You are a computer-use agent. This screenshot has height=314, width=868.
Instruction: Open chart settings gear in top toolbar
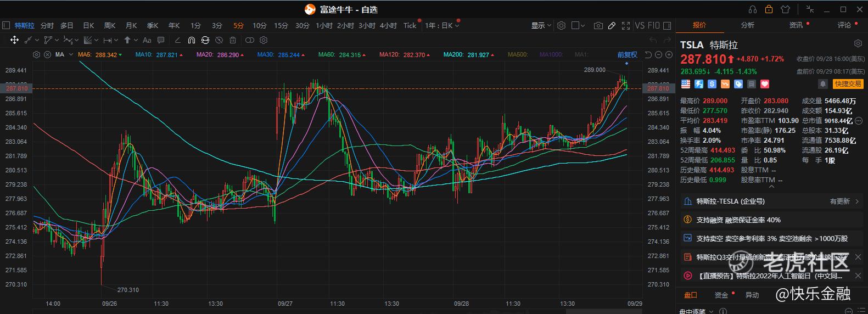tap(561, 25)
